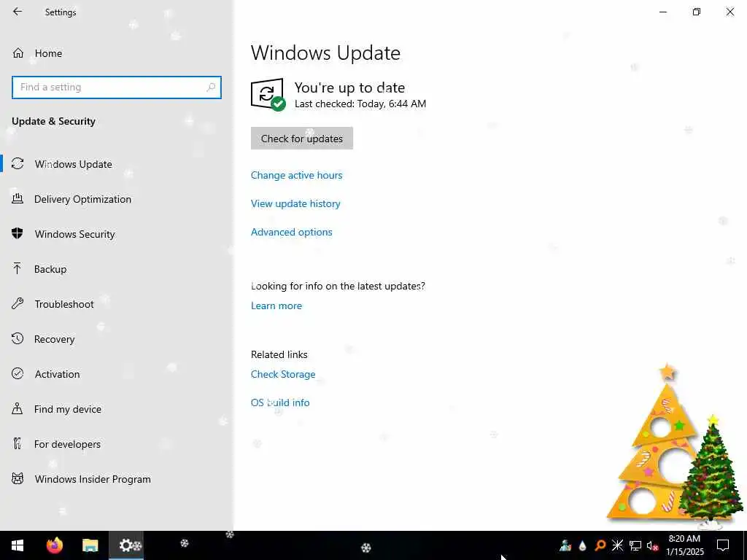The height and width of the screenshot is (560, 747).
Task: Go back with the Settings arrow
Action: pyautogui.click(x=18, y=12)
